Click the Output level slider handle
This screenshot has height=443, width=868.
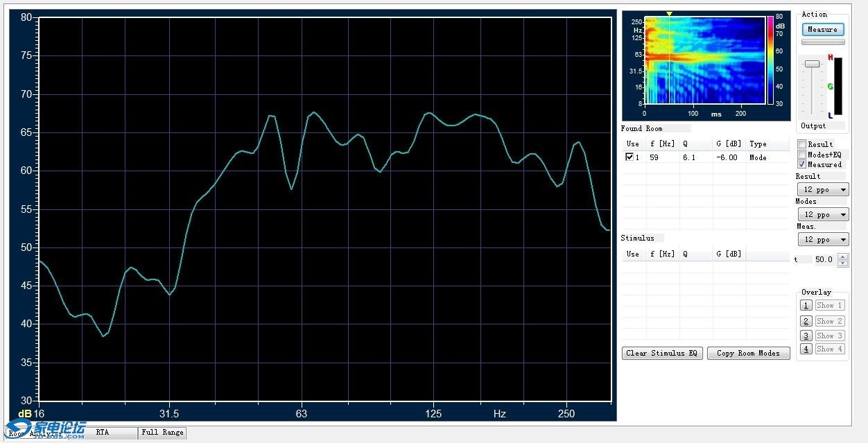tap(812, 64)
